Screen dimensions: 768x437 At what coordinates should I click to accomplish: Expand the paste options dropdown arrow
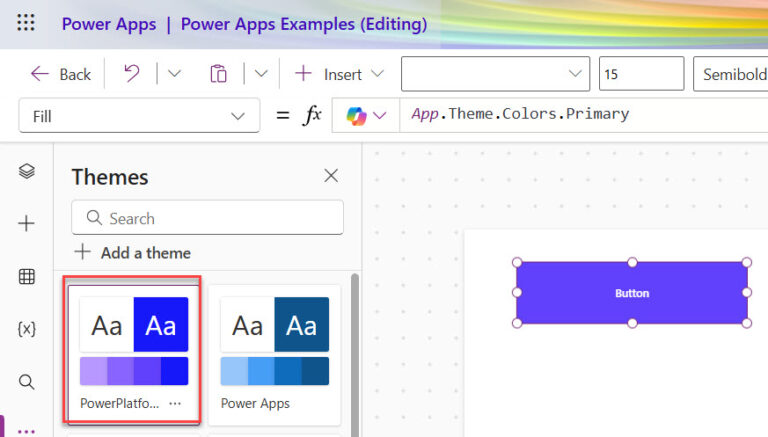[261, 74]
